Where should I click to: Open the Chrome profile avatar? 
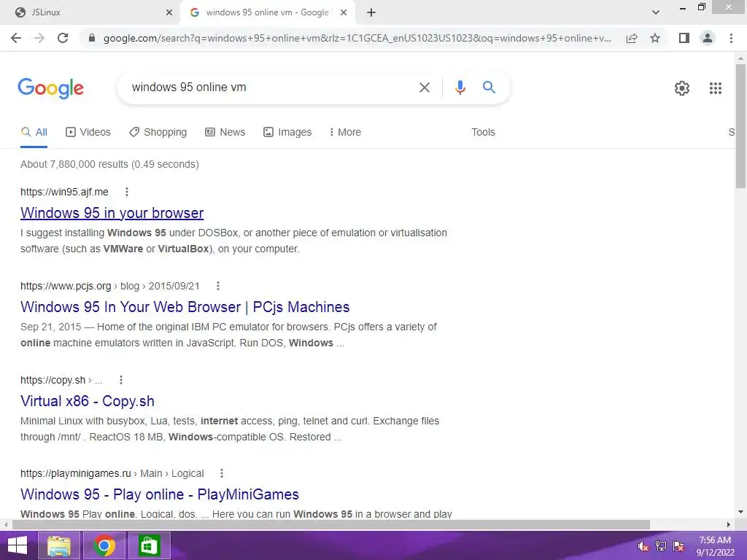click(x=708, y=38)
